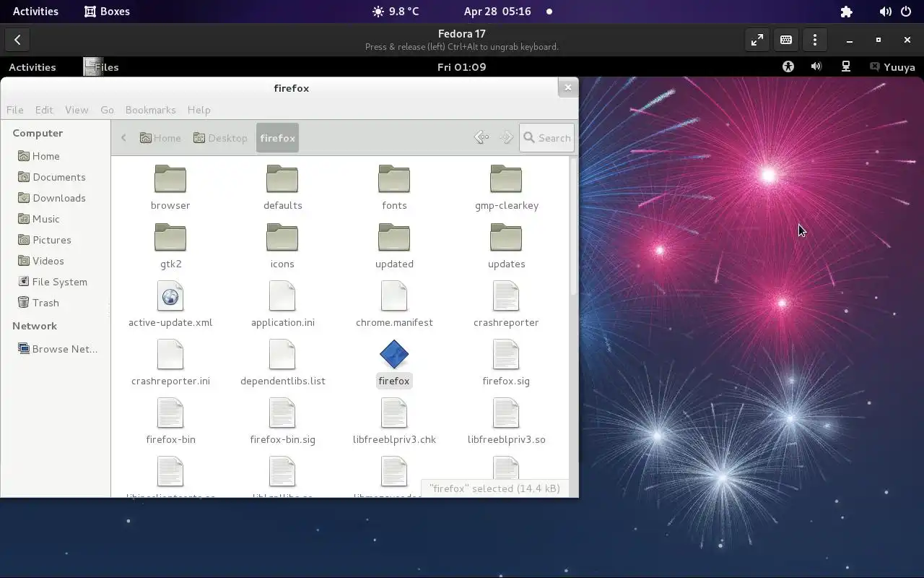This screenshot has width=924, height=578.
Task: Select the fonts folder icon
Action: [394, 178]
